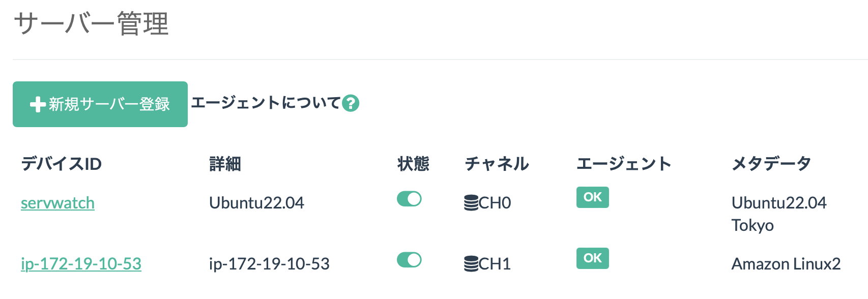868x299 pixels.
Task: Click the デバイスID column header
Action: tap(62, 164)
